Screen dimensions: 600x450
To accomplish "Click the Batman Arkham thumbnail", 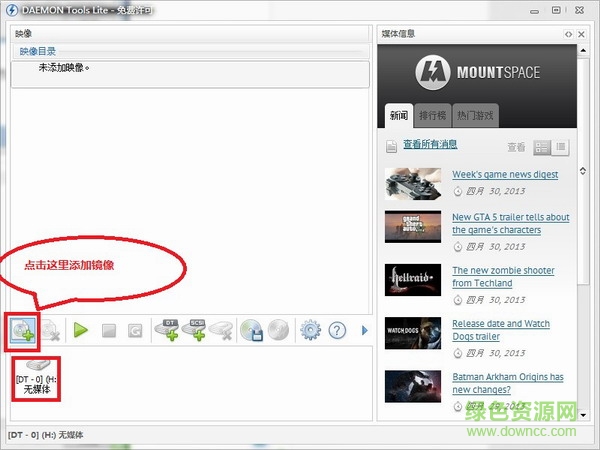I will tap(413, 386).
